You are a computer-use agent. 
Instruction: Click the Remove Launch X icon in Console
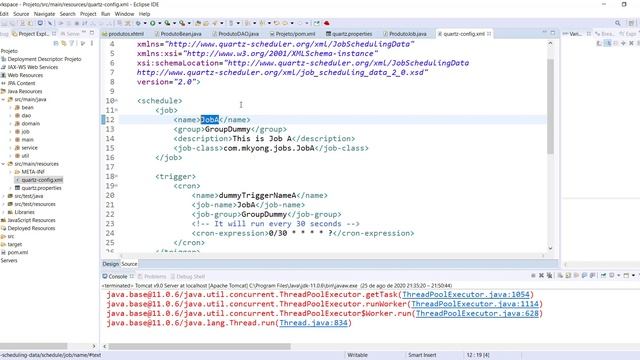(541, 276)
